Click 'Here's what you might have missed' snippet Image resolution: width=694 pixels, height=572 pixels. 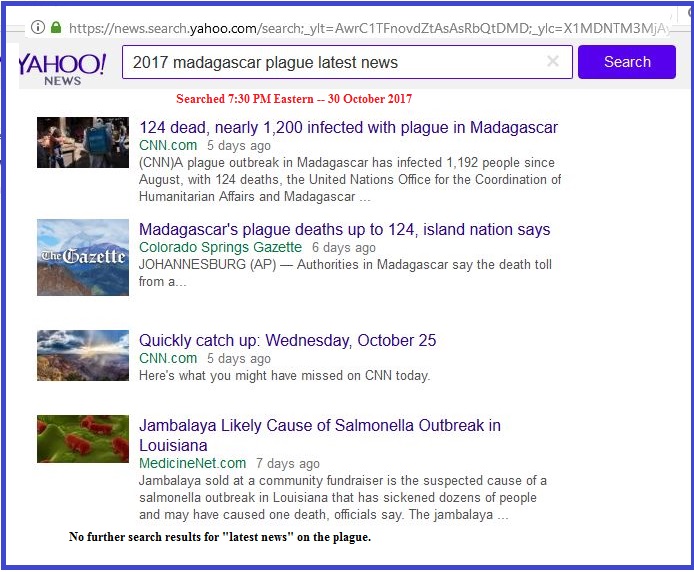285,375
